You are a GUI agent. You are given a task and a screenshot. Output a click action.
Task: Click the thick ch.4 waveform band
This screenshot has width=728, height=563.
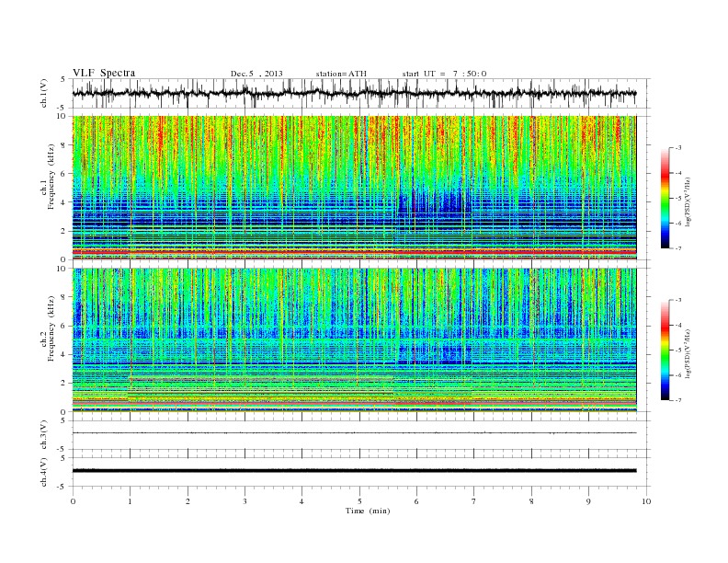(x=354, y=471)
